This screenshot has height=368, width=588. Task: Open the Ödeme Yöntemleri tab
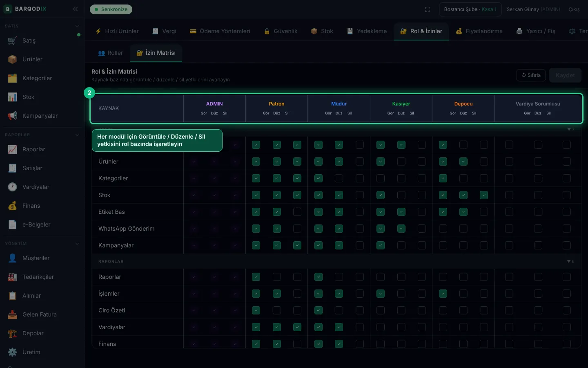point(220,31)
